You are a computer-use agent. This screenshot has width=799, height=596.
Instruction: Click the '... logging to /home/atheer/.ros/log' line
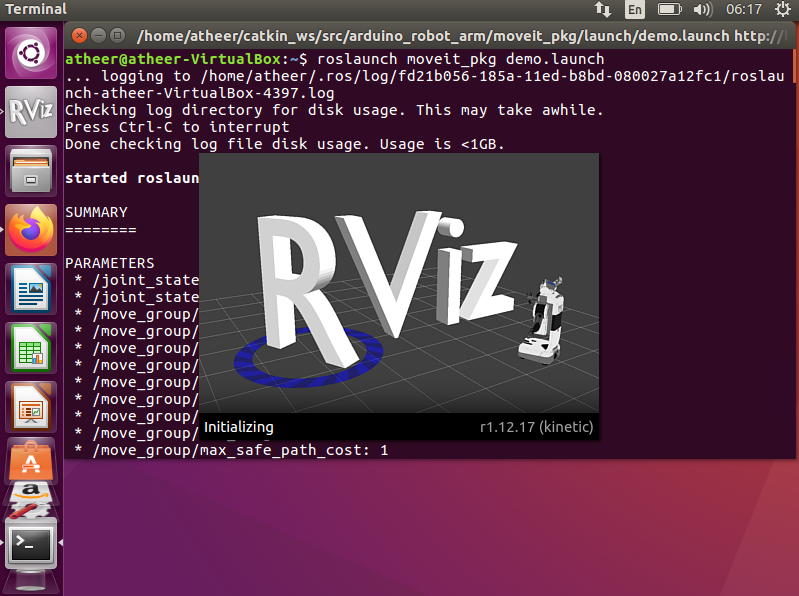click(424, 76)
